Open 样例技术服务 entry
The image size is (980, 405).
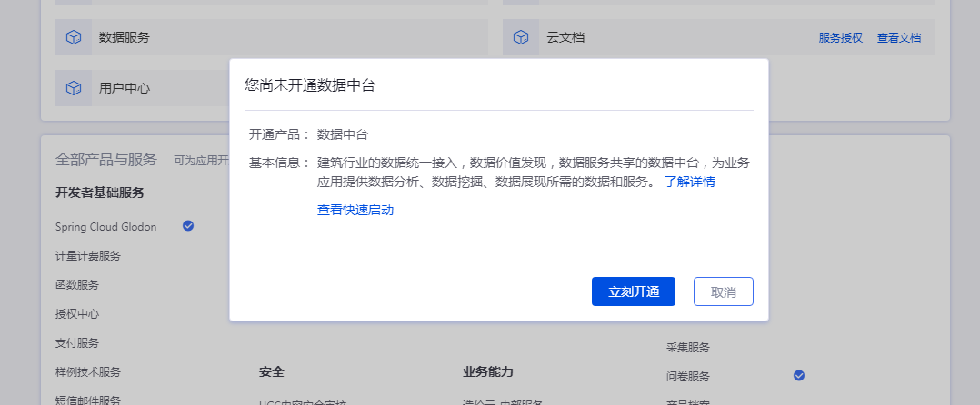tap(88, 372)
